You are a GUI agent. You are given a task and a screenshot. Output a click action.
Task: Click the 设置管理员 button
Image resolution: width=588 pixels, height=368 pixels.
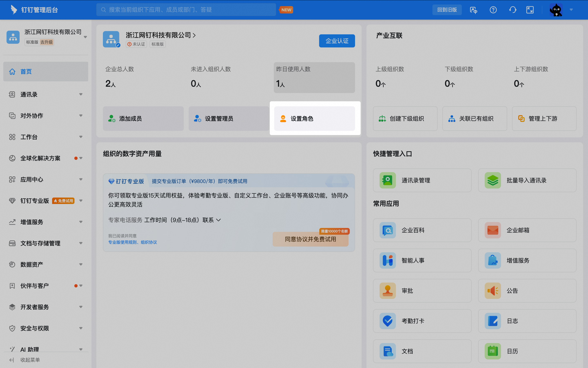(x=229, y=119)
